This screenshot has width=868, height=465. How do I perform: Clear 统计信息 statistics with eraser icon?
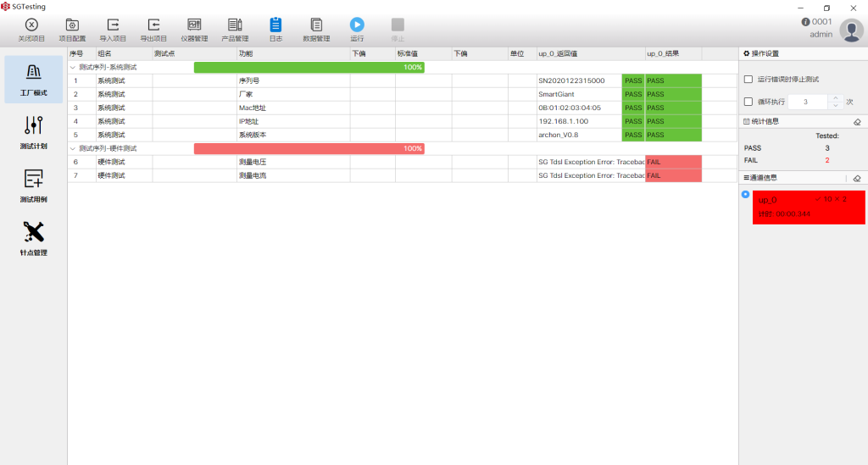[857, 122]
